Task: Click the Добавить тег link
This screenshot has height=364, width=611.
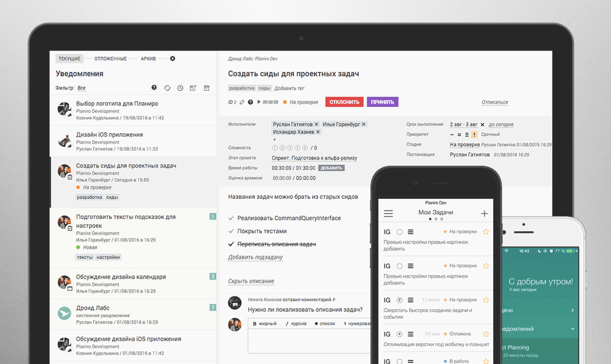Action: tap(289, 88)
